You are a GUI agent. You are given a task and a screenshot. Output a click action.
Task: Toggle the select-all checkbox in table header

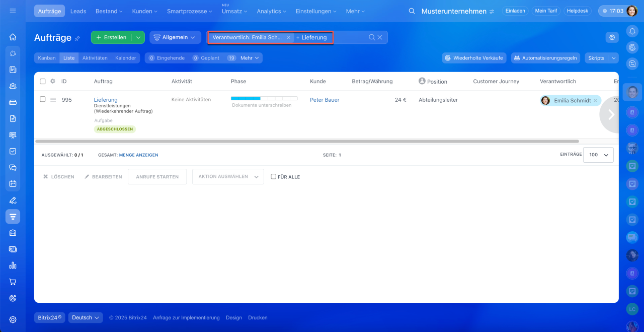43,81
